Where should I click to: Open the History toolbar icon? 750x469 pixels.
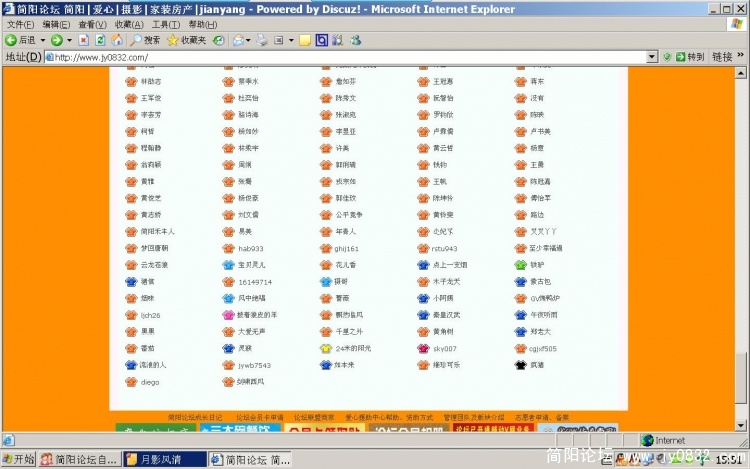pyautogui.click(x=219, y=40)
